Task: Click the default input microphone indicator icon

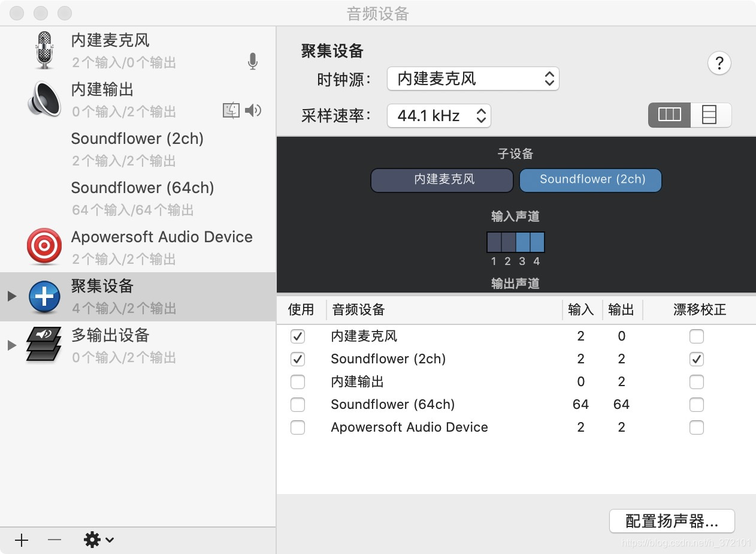Action: pyautogui.click(x=253, y=61)
